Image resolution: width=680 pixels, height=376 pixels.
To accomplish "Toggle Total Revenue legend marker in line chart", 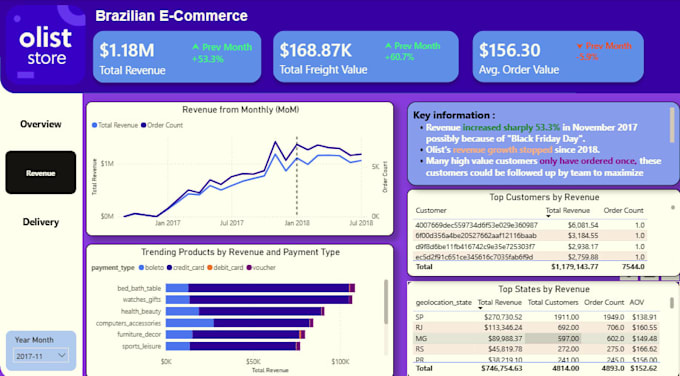I will click(x=95, y=125).
